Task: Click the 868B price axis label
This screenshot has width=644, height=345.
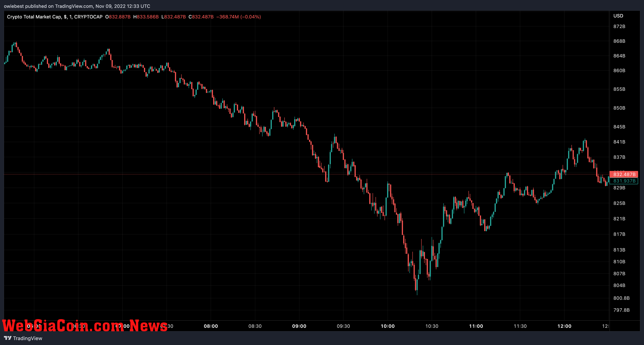Action: pos(619,41)
